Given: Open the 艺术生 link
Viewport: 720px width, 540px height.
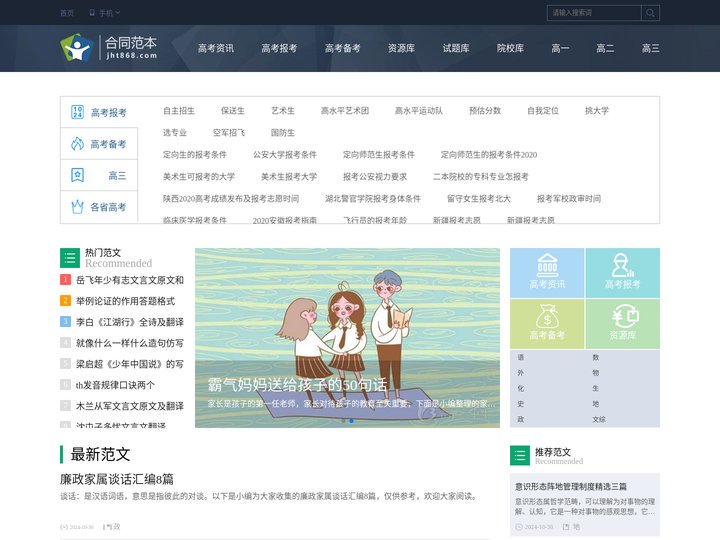Looking at the screenshot, I should click(x=283, y=111).
